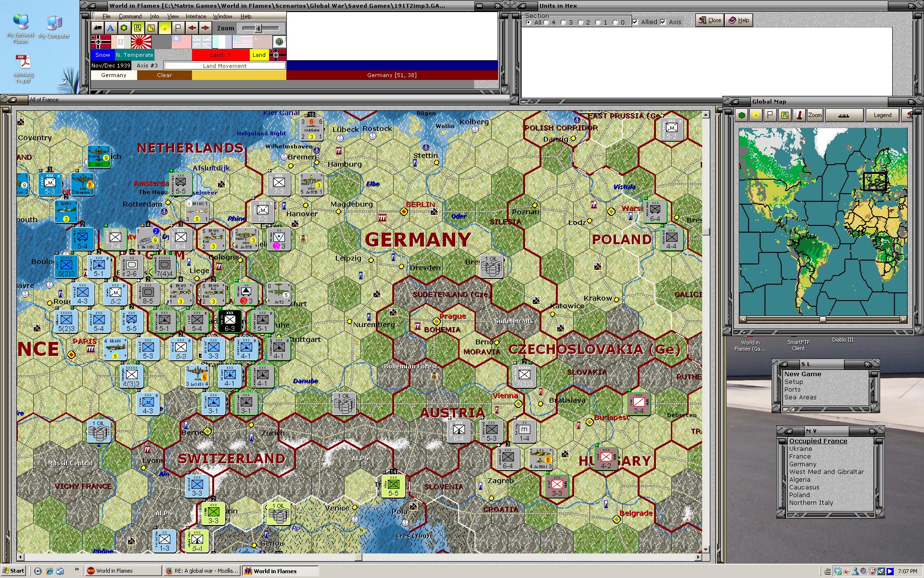Click the red right arrow icon
The width and height of the screenshot is (924, 578).
205,28
